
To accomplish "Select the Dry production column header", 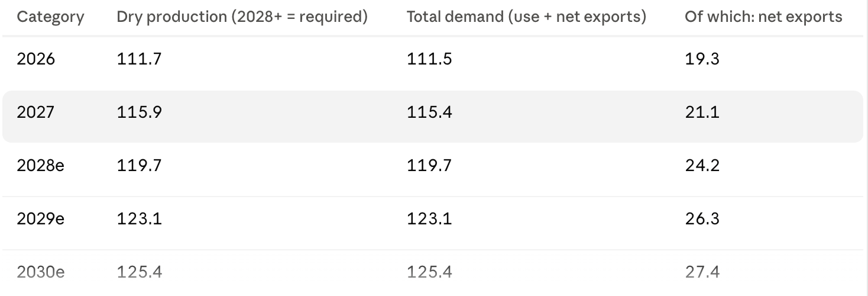I will tap(242, 17).
